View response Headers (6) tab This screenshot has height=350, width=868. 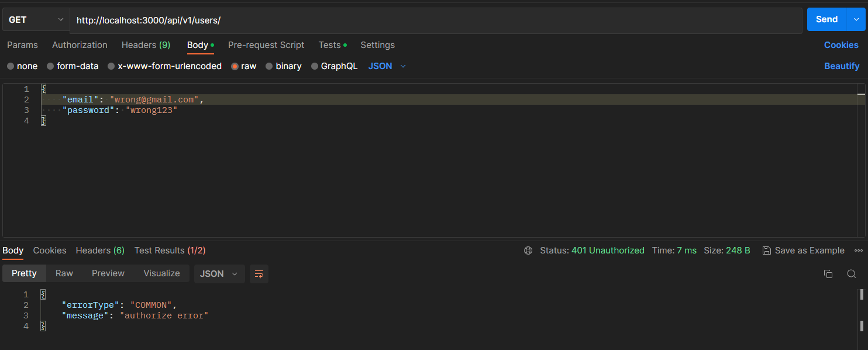pos(99,250)
